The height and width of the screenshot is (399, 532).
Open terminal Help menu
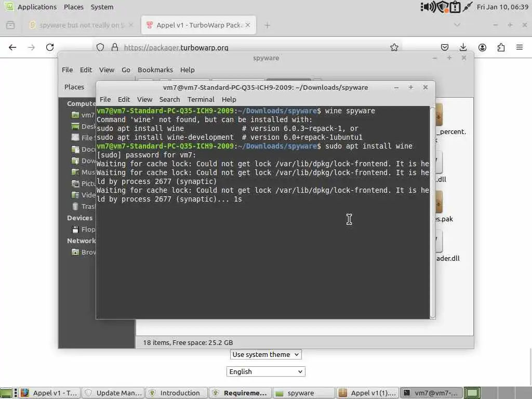point(229,99)
